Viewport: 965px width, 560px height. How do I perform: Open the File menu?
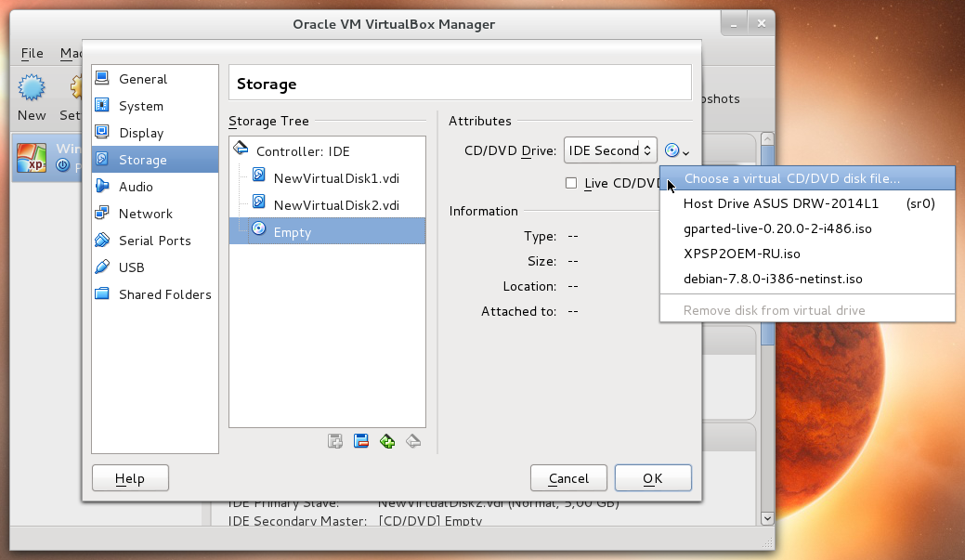[32, 53]
